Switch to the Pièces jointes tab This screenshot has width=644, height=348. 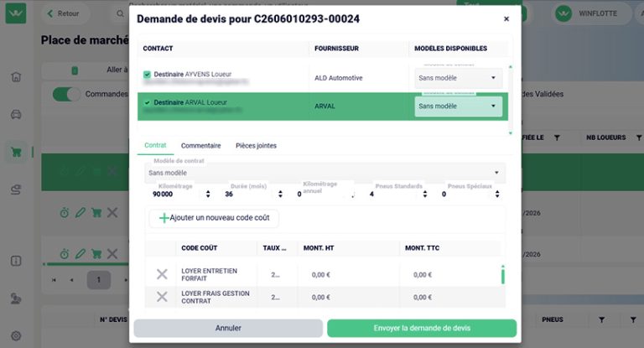[x=256, y=145]
